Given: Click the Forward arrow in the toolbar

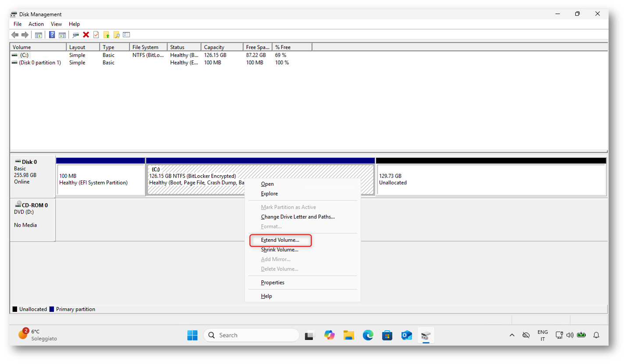Looking at the screenshot, I should coord(25,35).
